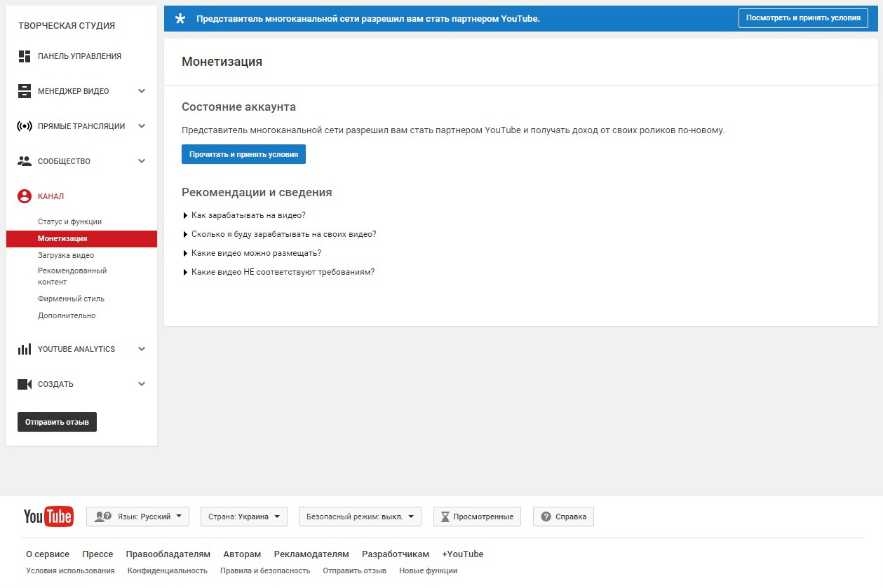Image resolution: width=883 pixels, height=588 pixels.
Task: Open the Авторам footer link
Action: [x=242, y=554]
